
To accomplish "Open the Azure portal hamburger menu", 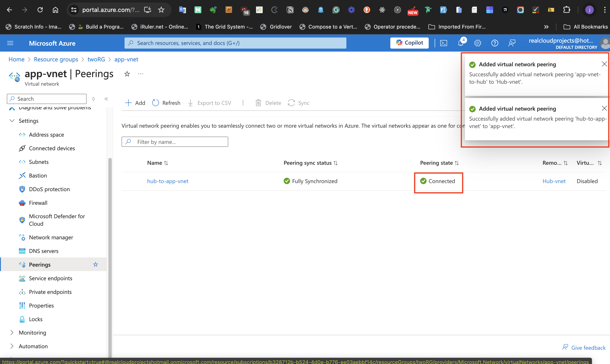I will (x=10, y=43).
